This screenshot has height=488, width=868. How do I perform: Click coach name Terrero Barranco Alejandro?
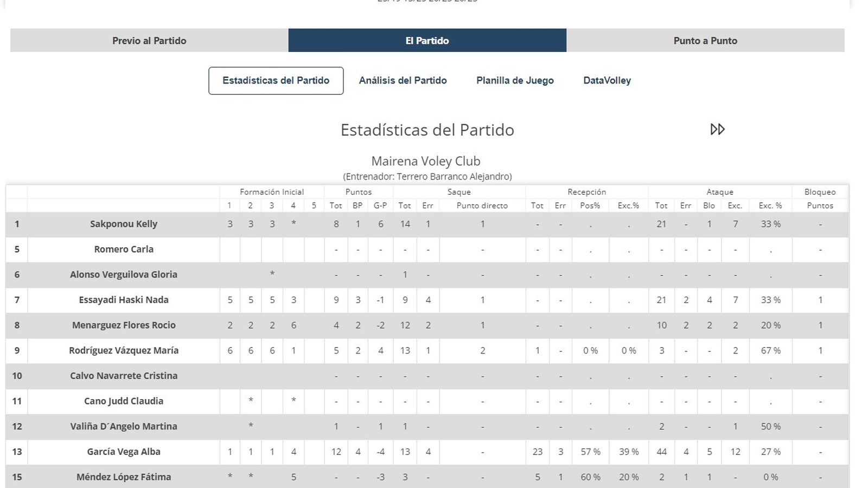pos(426,176)
